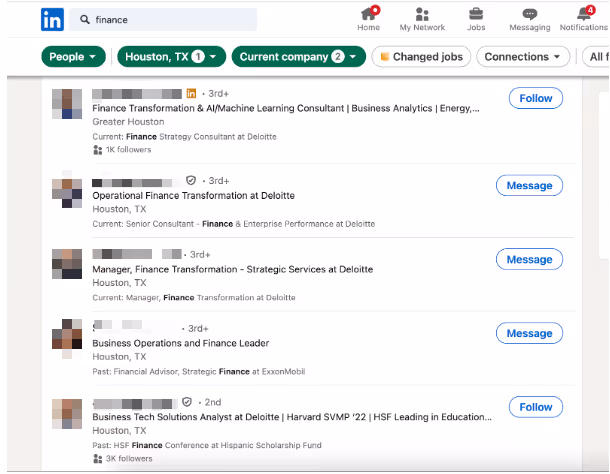Click 'Business Operations and Finance Leader' headline

[181, 343]
